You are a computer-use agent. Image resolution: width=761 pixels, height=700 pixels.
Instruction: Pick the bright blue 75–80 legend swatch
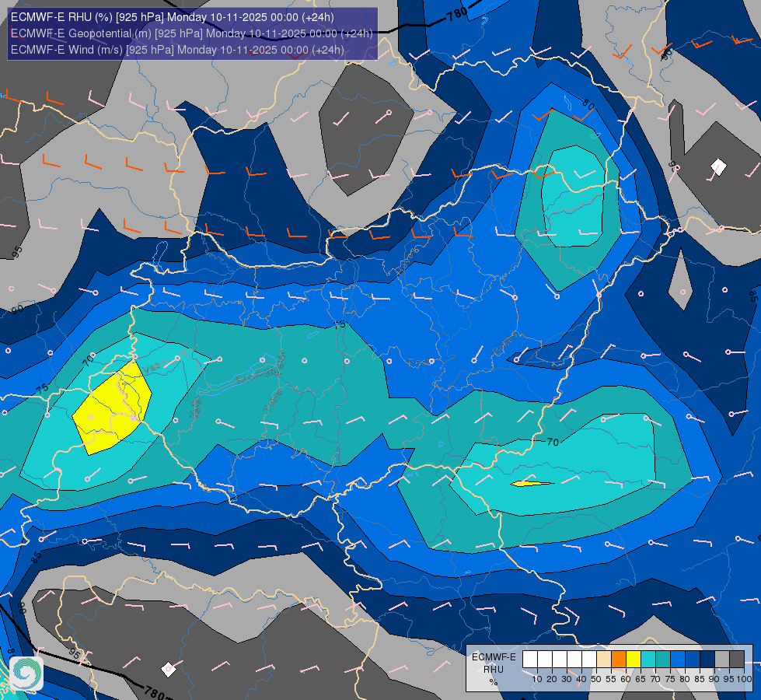(x=678, y=660)
